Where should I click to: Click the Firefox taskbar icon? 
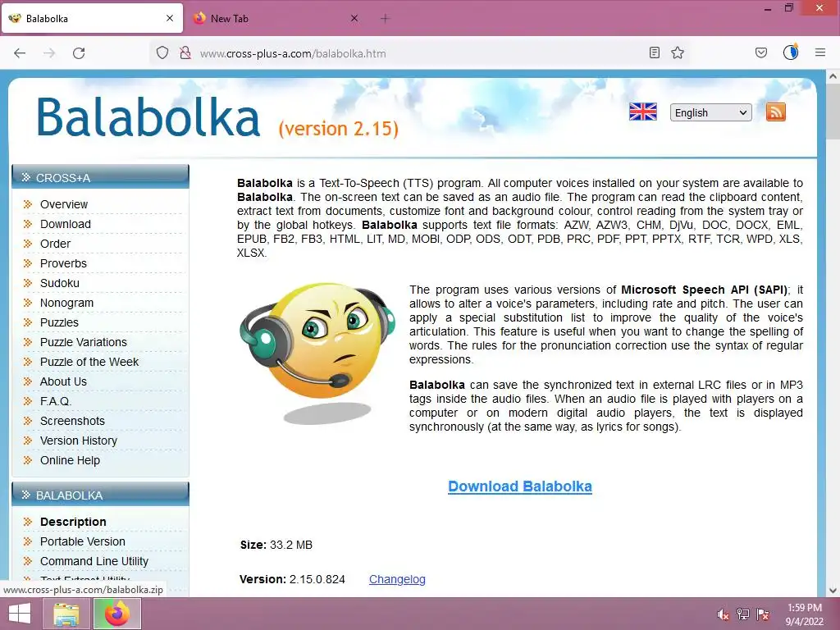pos(117,614)
